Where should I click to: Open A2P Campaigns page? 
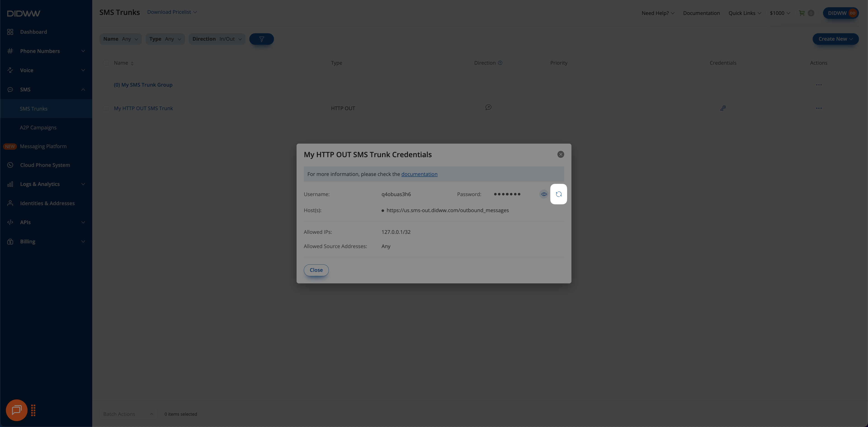46,127
